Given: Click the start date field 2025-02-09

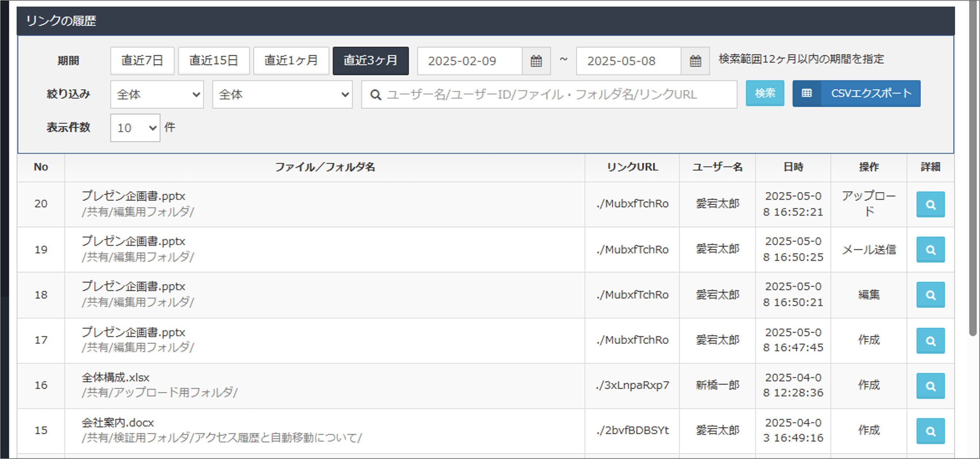Looking at the screenshot, I should pos(469,61).
